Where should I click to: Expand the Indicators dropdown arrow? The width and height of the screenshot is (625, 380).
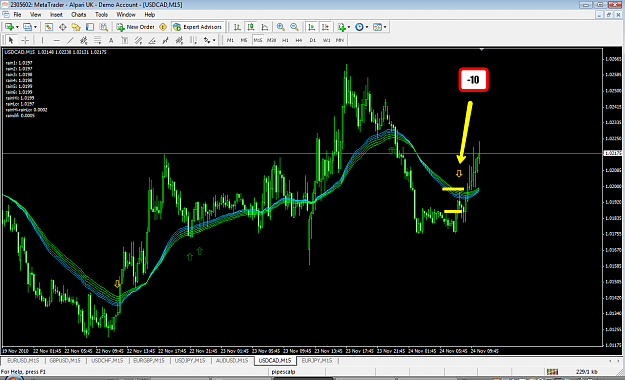[349, 27]
